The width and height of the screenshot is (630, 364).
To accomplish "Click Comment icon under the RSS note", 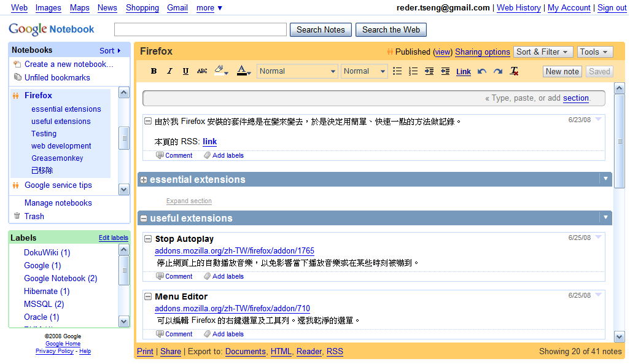I will (160, 155).
